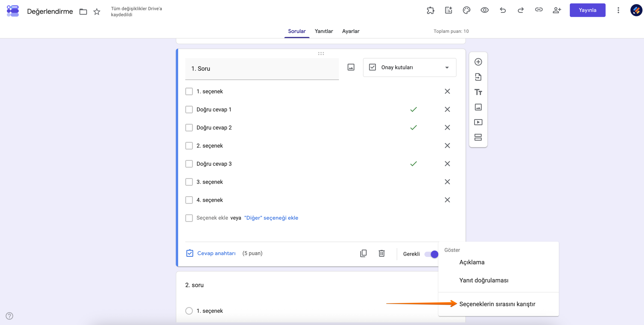Click the Yayınla publish button
The width and height of the screenshot is (644, 325).
pos(587,10)
